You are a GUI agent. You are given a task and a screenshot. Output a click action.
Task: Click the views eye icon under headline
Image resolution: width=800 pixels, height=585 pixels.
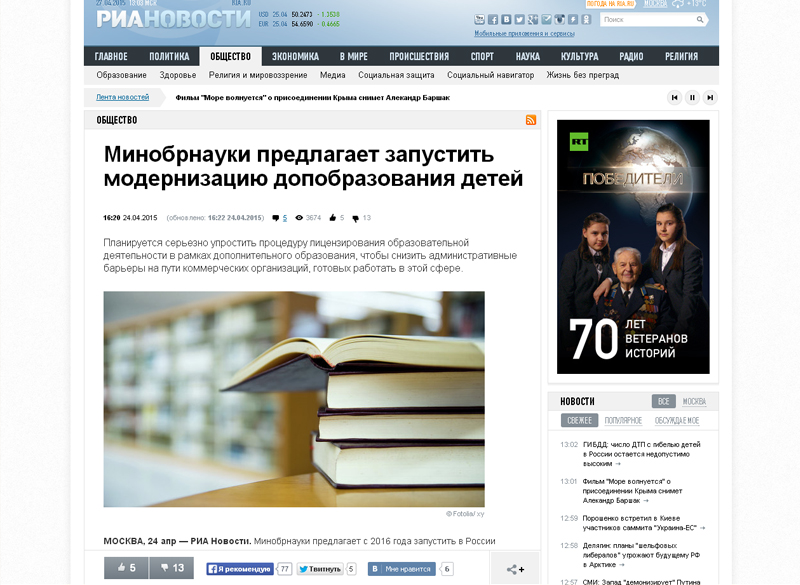pyautogui.click(x=299, y=218)
